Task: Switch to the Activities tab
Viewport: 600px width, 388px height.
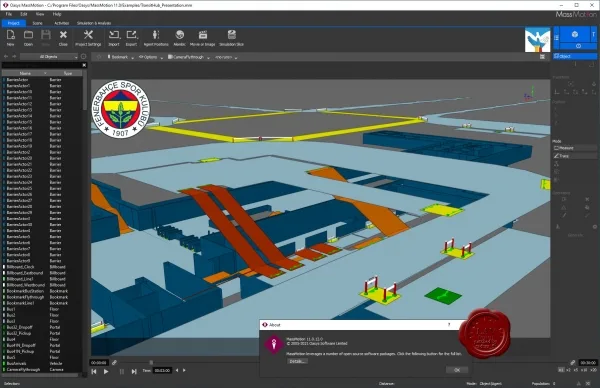Action: coord(62,23)
